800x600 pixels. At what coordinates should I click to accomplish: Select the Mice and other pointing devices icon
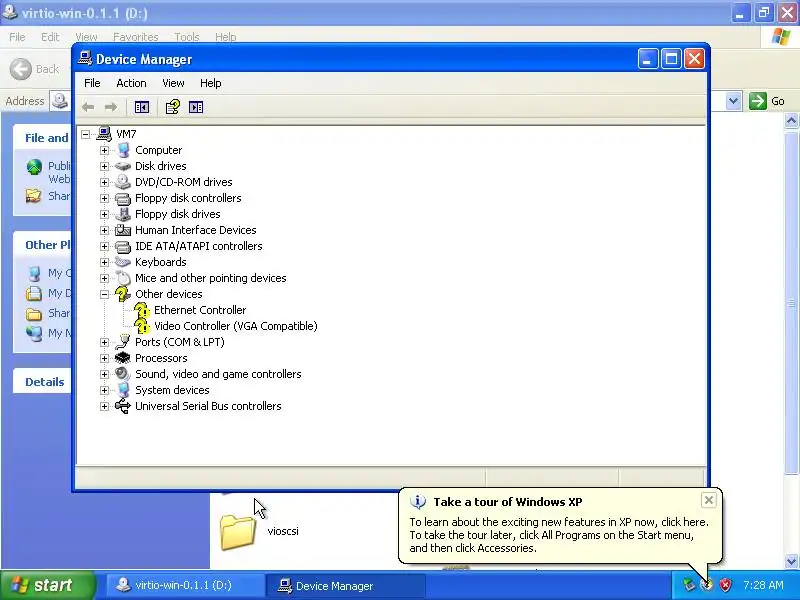123,278
